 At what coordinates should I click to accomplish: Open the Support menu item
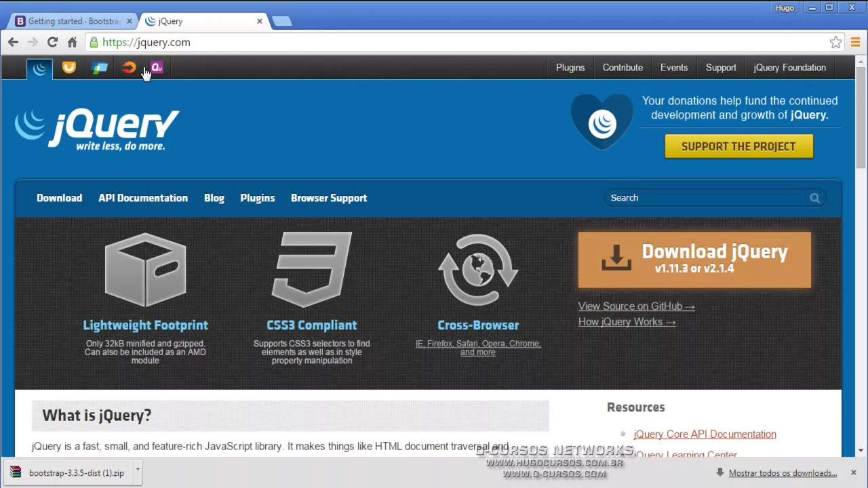pyautogui.click(x=721, y=68)
